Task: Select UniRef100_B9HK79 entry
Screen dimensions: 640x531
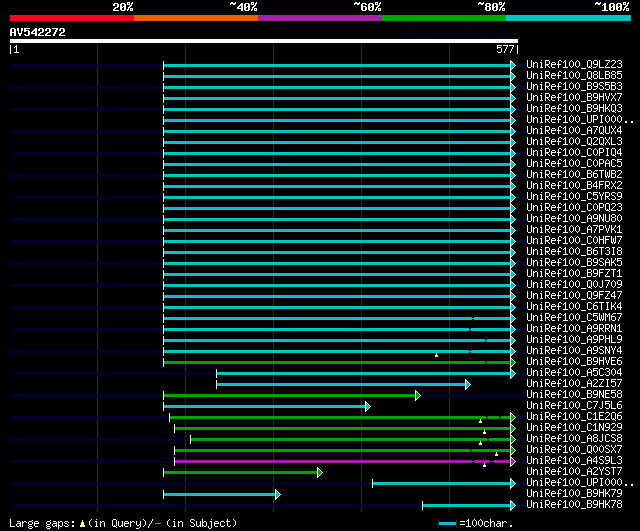Action: [x=574, y=494]
